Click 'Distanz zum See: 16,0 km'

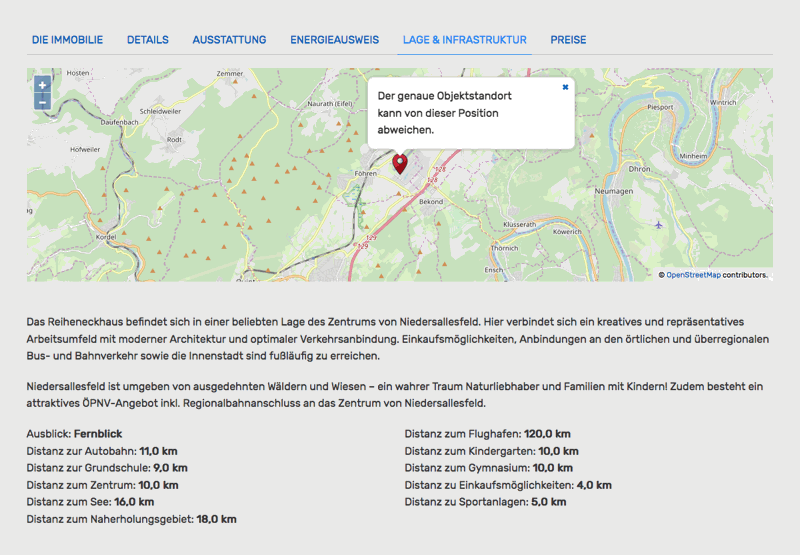pos(90,502)
